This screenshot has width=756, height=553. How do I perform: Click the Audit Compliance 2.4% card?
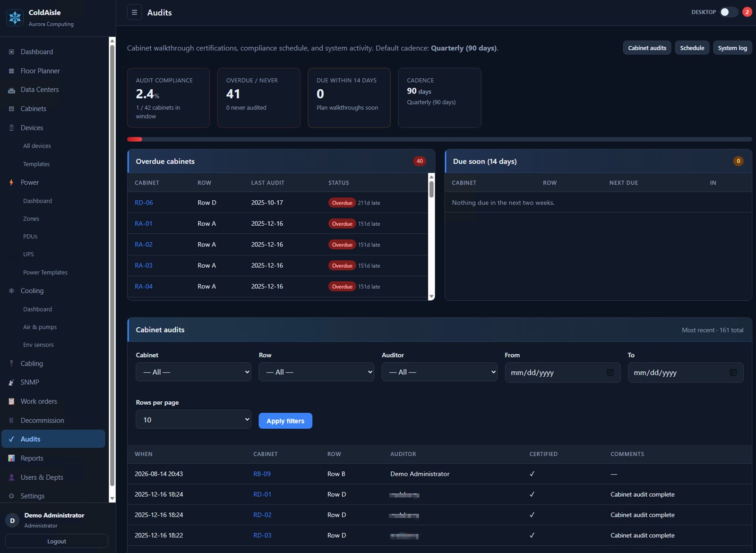[168, 98]
